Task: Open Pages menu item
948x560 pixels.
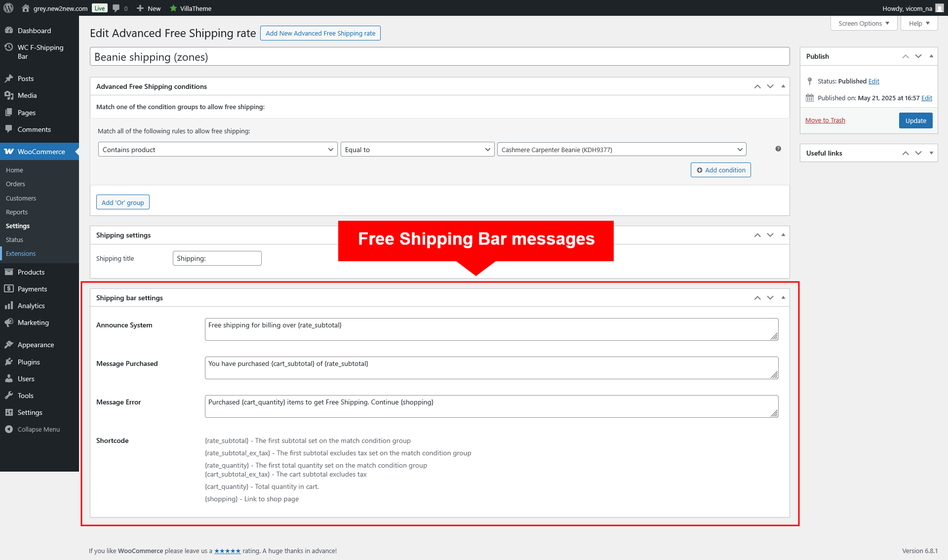Action: tap(27, 113)
